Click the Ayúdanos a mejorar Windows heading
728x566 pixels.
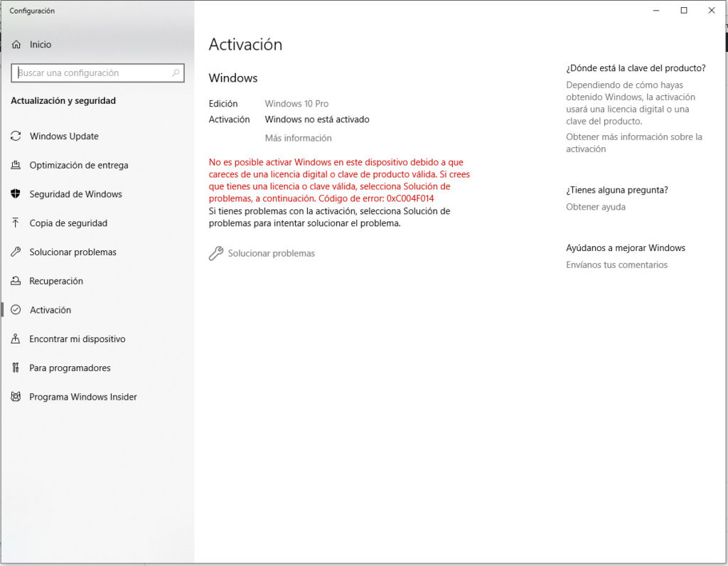(626, 248)
